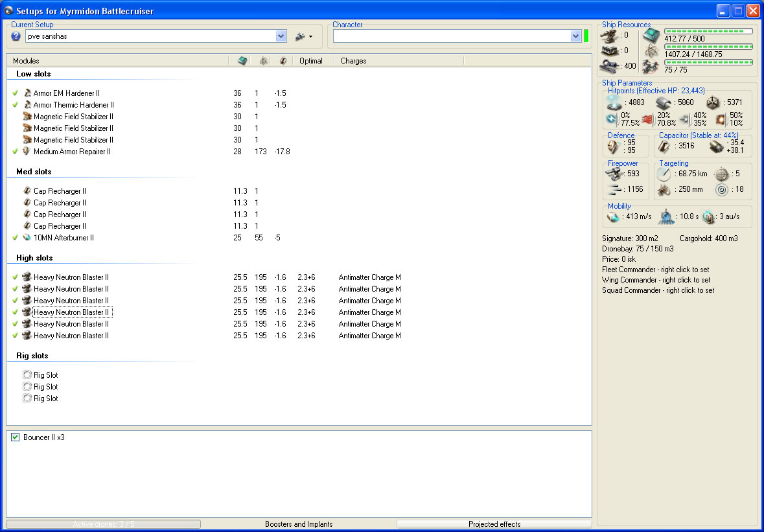The image size is (764, 532).
Task: Toggle active state of 10MN Afterburner
Action: (x=15, y=238)
